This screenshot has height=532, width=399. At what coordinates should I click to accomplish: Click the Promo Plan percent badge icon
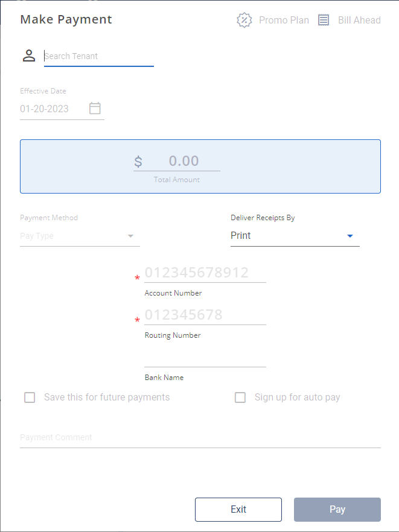tap(244, 20)
